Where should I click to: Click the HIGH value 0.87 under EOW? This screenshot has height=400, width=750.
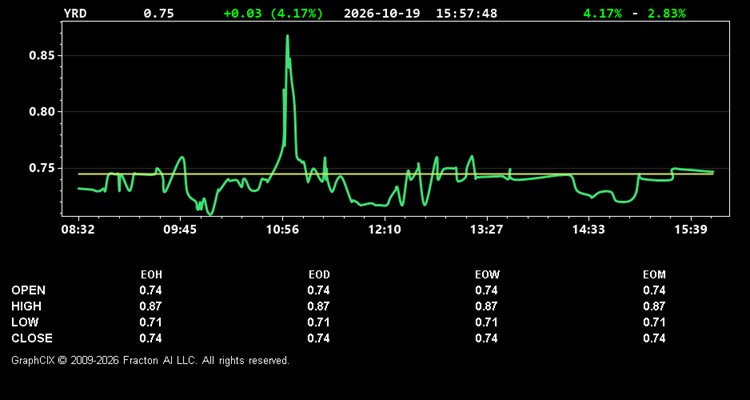[486, 306]
